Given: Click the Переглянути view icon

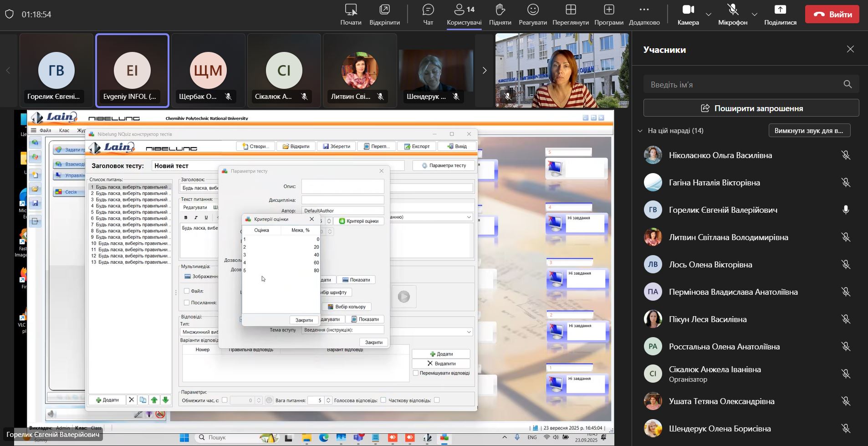Looking at the screenshot, I should tap(570, 14).
